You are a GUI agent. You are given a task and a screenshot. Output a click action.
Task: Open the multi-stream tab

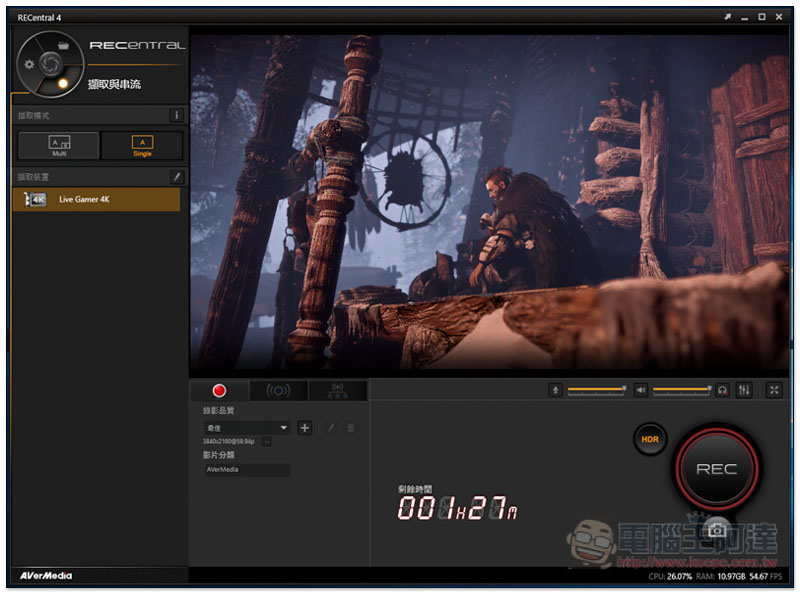tap(337, 391)
